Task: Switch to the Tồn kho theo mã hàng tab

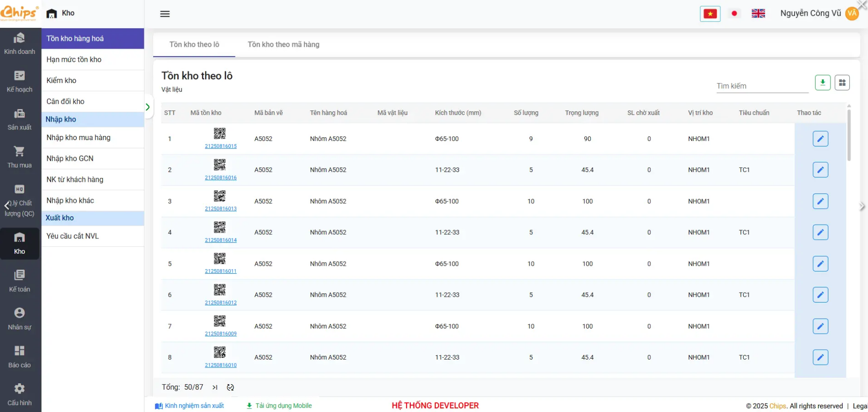Action: [283, 45]
